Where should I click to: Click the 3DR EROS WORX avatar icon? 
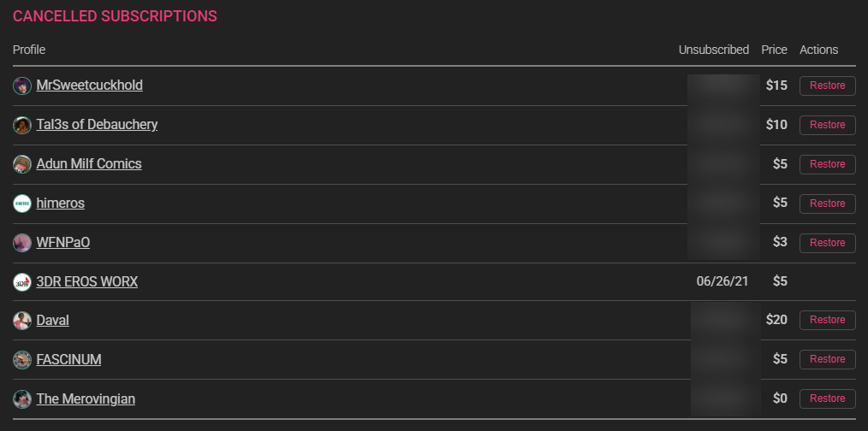(x=22, y=282)
